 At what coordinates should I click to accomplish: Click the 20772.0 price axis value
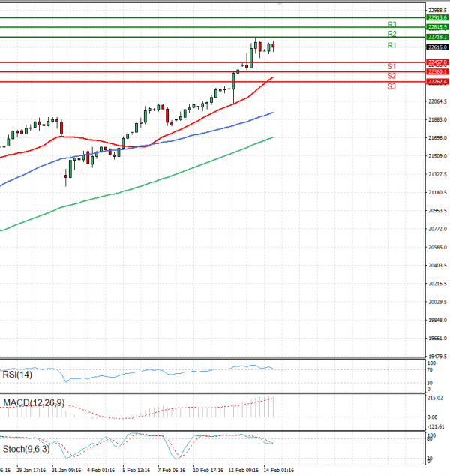[x=437, y=229]
